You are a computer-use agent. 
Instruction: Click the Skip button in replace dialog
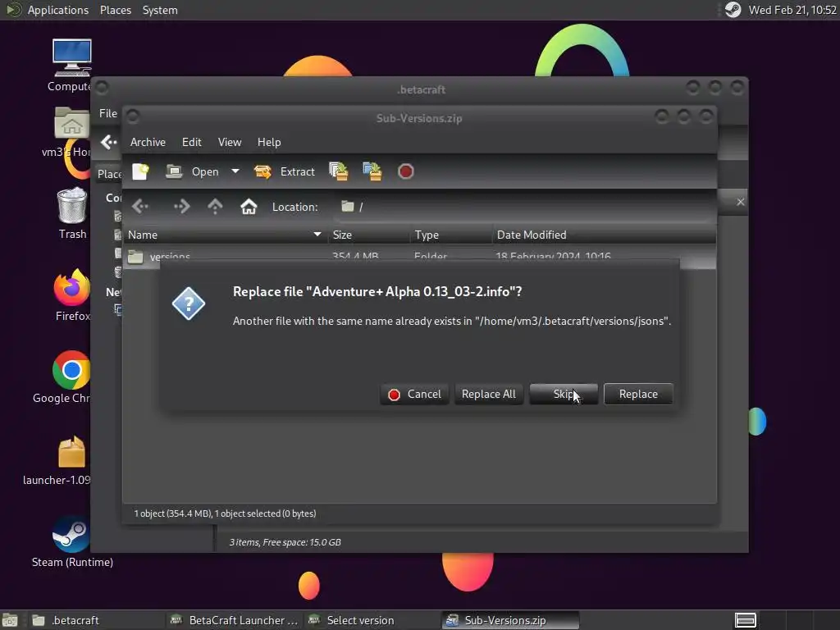[564, 395]
